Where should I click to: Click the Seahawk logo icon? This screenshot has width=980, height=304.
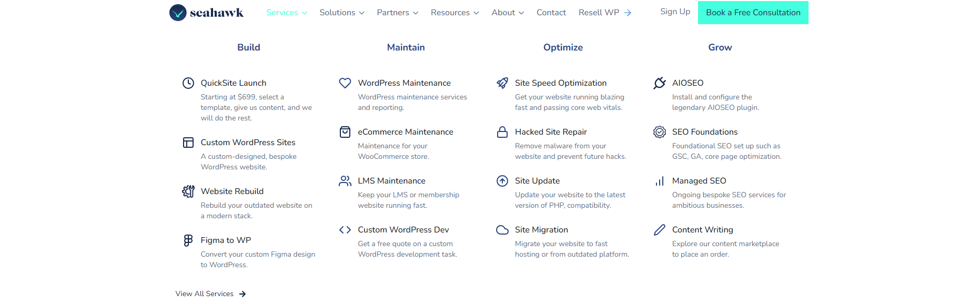[x=178, y=13]
